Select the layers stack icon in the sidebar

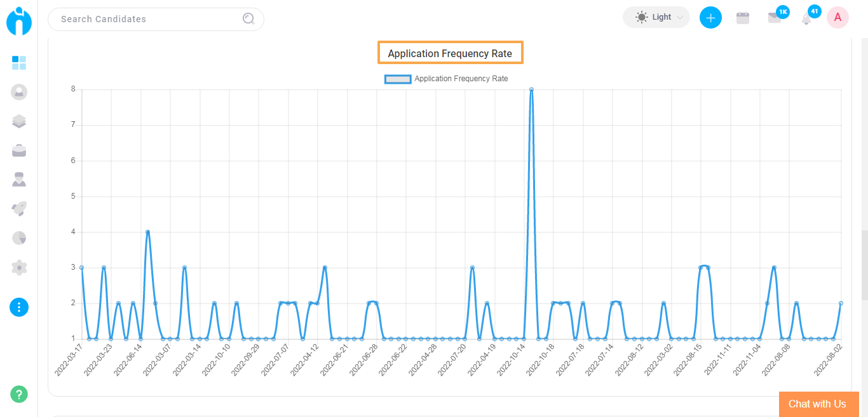pos(19,121)
